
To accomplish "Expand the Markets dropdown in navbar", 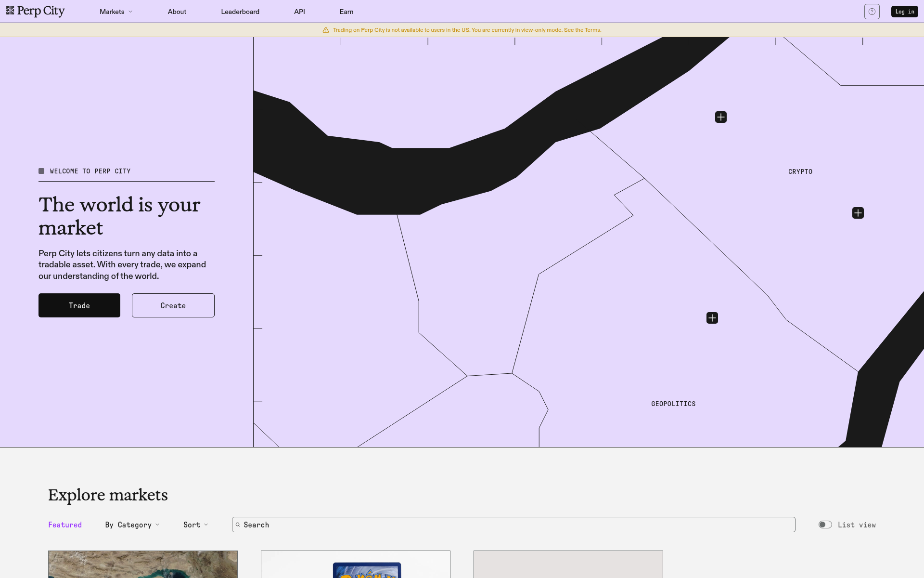I will click(x=116, y=12).
